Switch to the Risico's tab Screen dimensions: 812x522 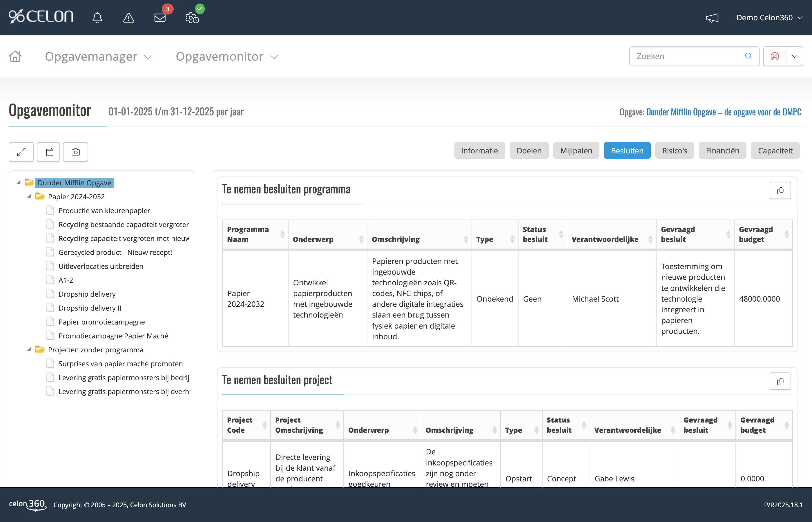pos(674,151)
